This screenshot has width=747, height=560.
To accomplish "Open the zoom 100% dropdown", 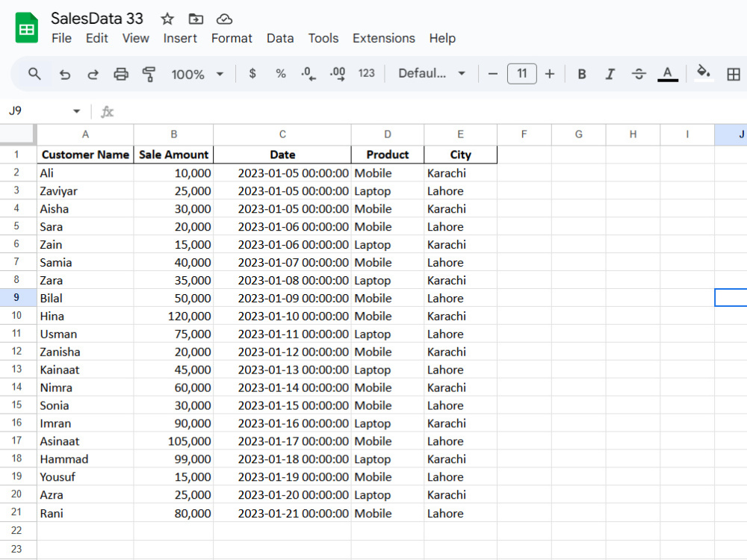I will click(197, 74).
